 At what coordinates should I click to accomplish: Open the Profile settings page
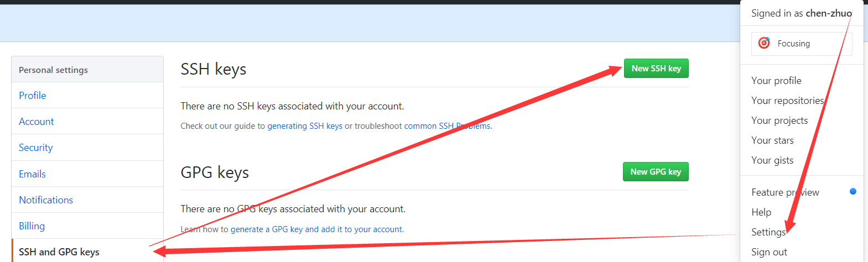[33, 96]
